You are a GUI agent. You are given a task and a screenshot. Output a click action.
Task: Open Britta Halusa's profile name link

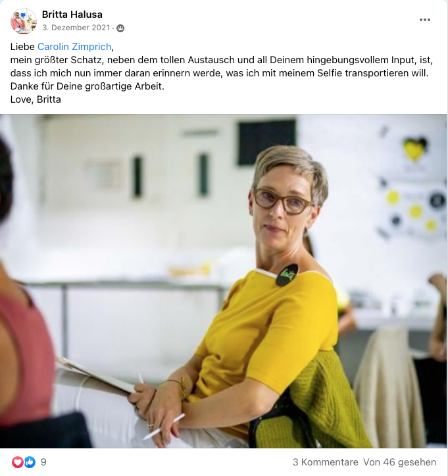72,14
